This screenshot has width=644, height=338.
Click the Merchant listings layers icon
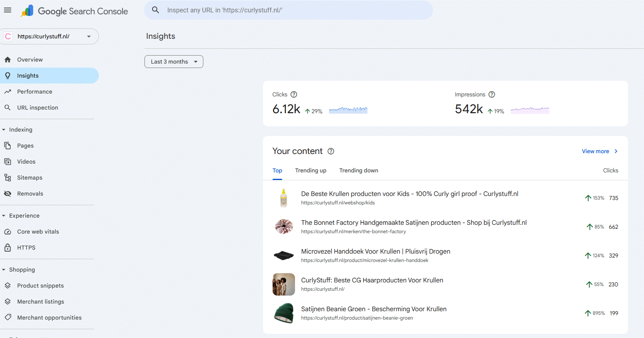(8, 302)
